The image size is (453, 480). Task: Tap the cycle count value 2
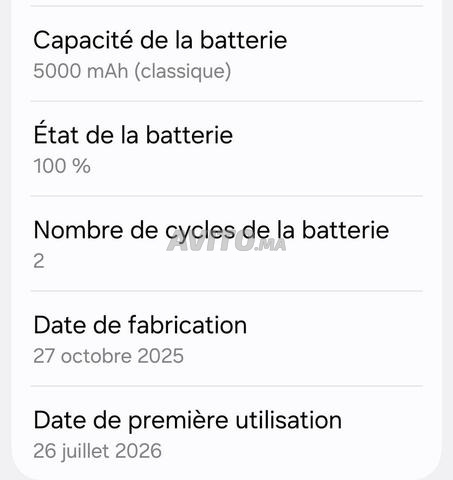[x=39, y=261]
